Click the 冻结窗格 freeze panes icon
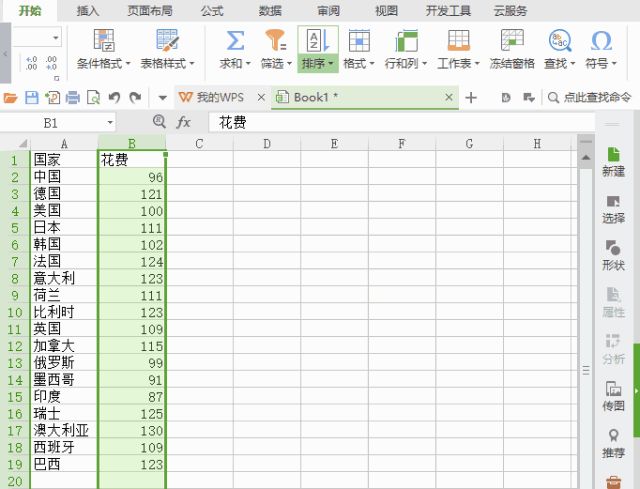Screen dimensions: 640x489 [512, 40]
